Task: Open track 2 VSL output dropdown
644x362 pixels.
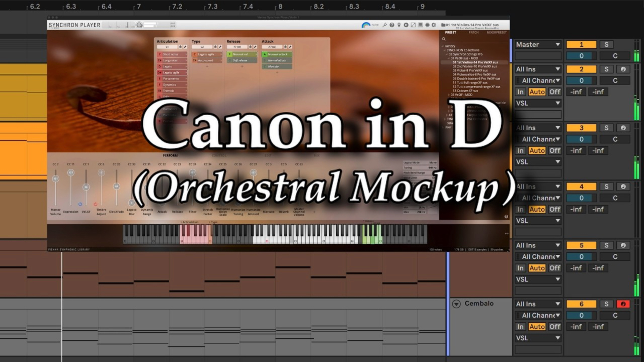Action: click(x=538, y=103)
